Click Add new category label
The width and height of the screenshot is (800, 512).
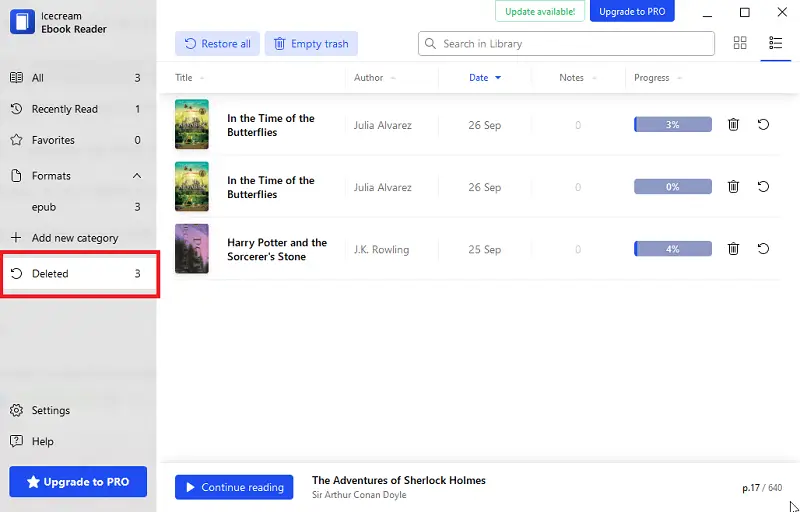coord(75,238)
